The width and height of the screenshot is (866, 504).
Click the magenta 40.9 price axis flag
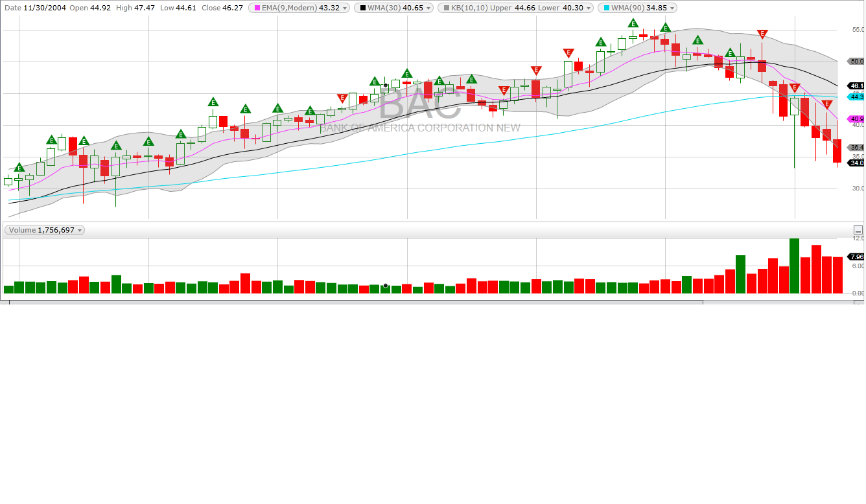[x=856, y=119]
